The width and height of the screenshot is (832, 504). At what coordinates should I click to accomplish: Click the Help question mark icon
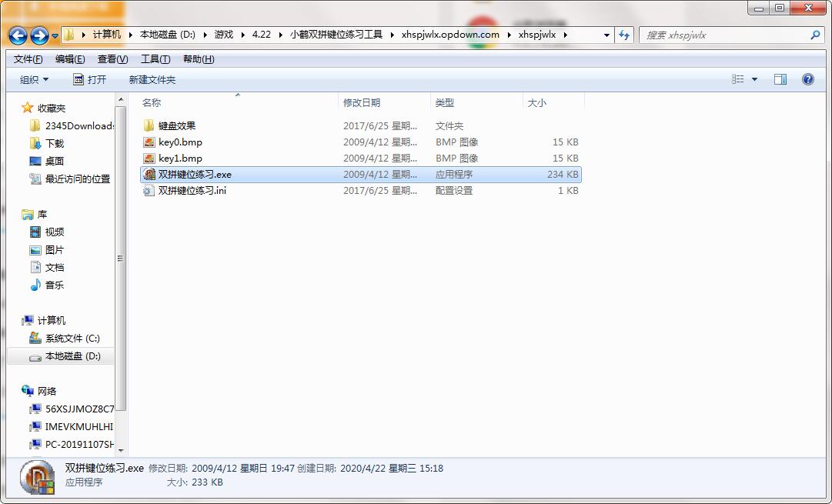coord(807,78)
